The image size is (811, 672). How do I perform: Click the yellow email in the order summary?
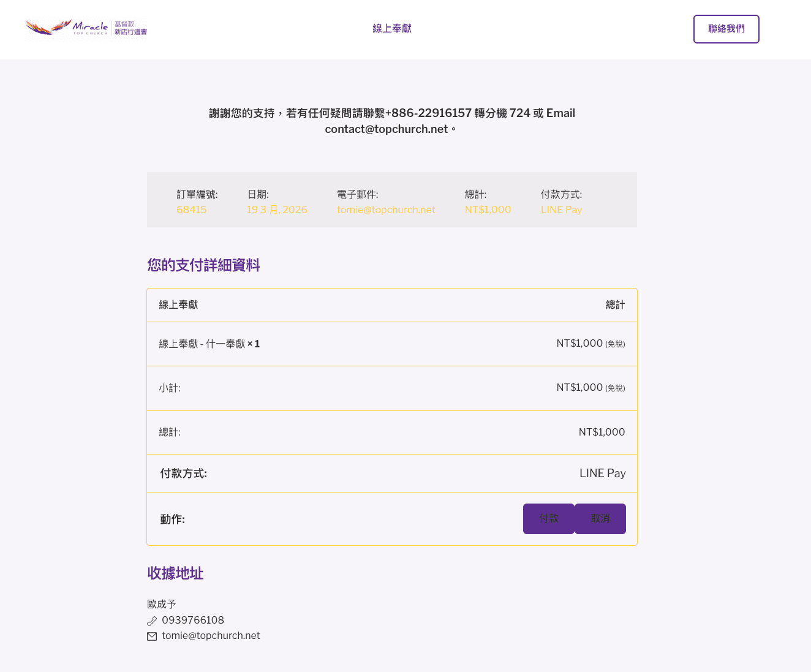click(x=386, y=210)
